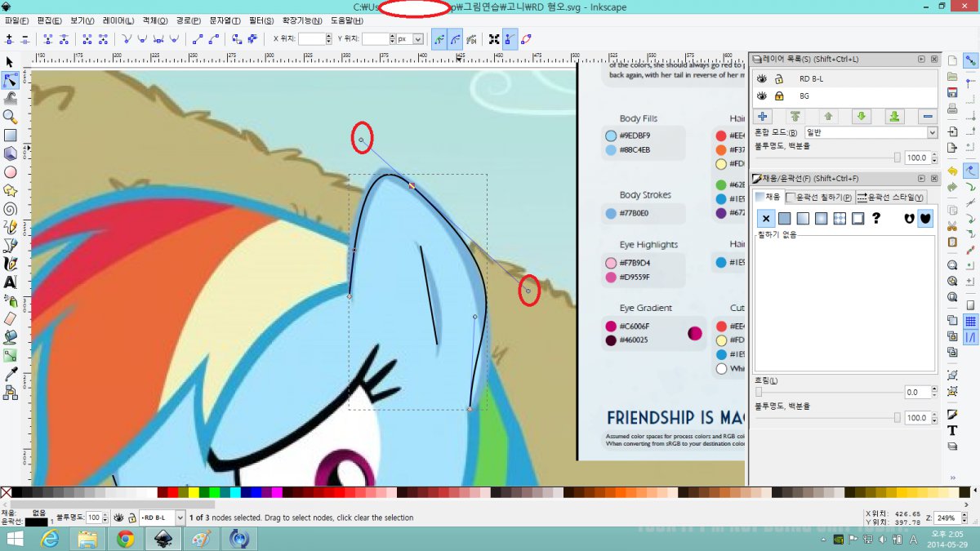The image size is (980, 551).
Task: Increase layer opacity spinner value
Action: tap(933, 155)
